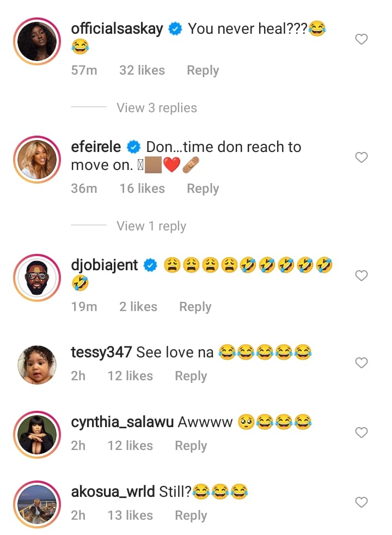This screenshot has height=535, width=392.
Task: Reply to efeirele's comment
Action: click(x=203, y=189)
